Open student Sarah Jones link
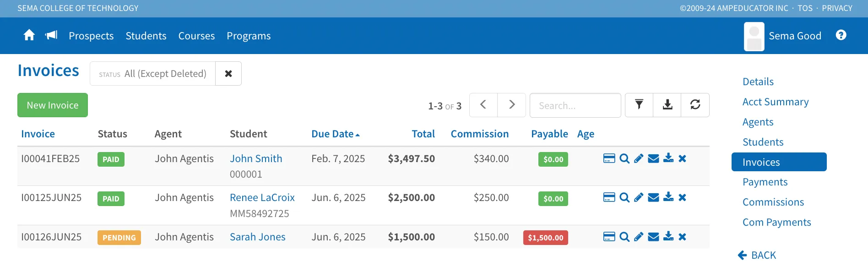The image size is (868, 261). click(258, 237)
